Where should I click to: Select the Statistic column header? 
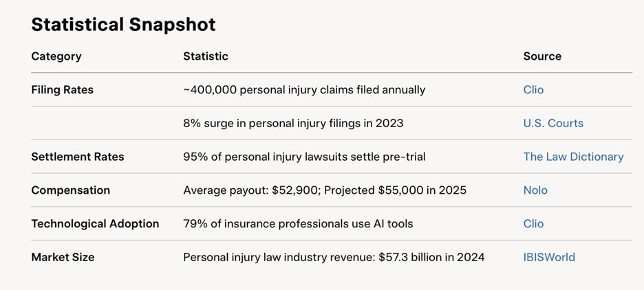[205, 56]
